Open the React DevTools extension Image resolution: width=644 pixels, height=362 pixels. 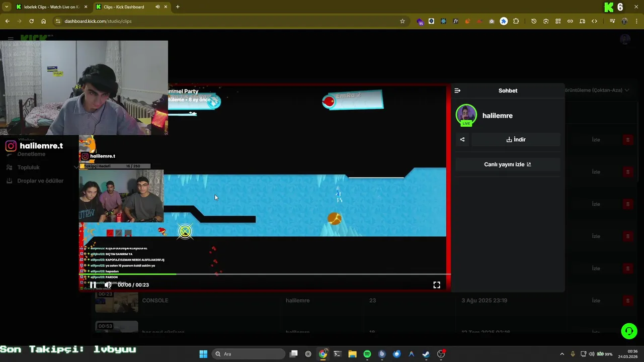pos(443,21)
